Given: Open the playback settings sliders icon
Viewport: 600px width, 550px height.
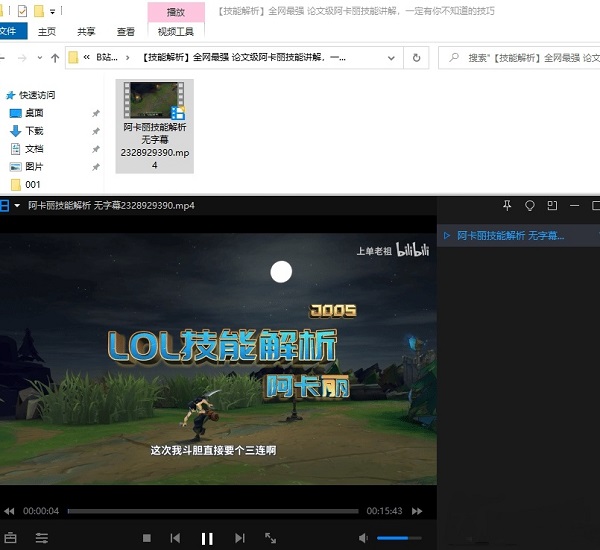Looking at the screenshot, I should tap(42, 538).
